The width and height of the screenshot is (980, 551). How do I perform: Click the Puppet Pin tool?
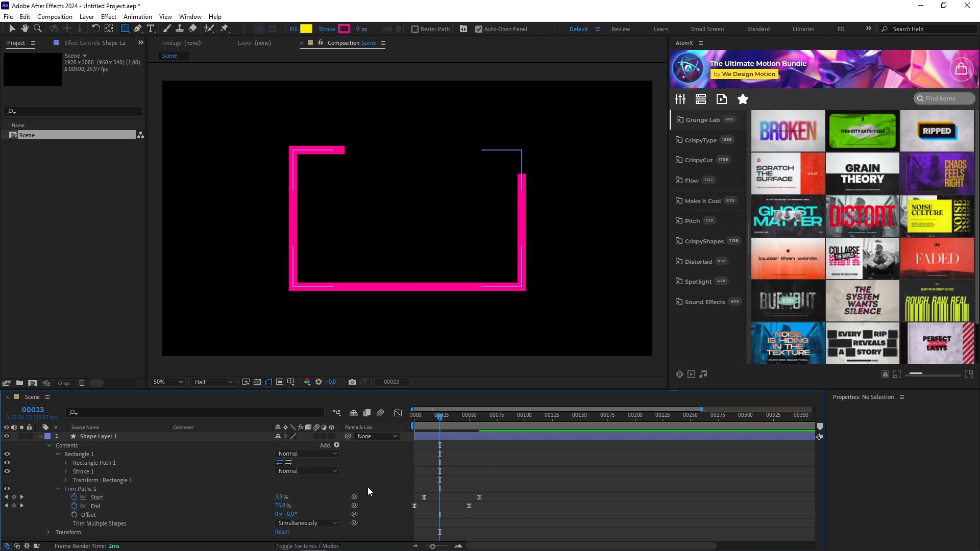click(x=225, y=29)
